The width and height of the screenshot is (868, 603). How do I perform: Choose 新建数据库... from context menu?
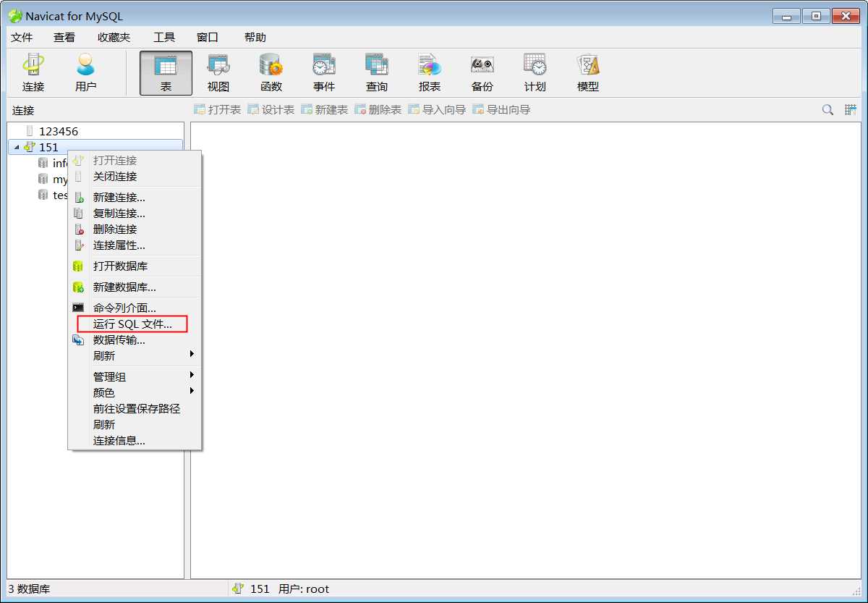pos(135,287)
